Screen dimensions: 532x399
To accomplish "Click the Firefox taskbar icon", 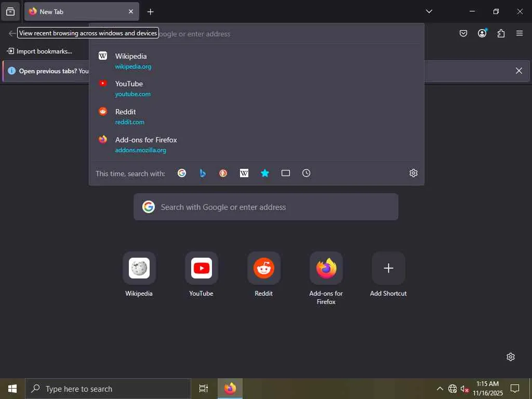I will coord(230,389).
